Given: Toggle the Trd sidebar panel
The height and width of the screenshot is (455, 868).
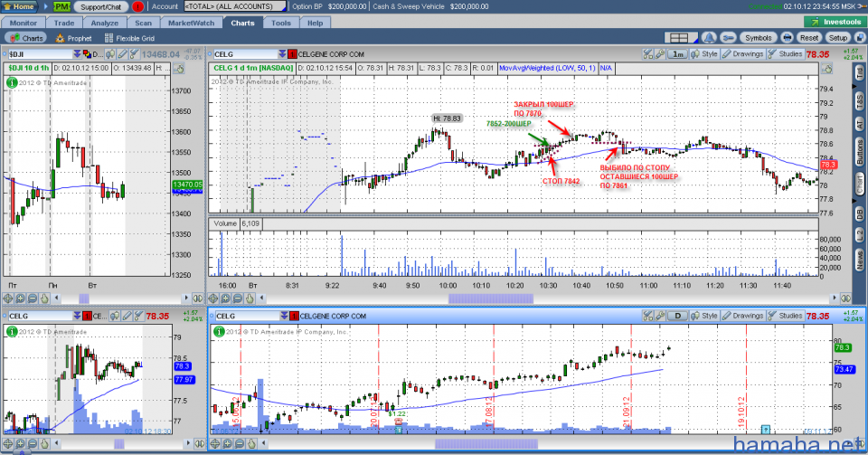Looking at the screenshot, I should (x=860, y=72).
